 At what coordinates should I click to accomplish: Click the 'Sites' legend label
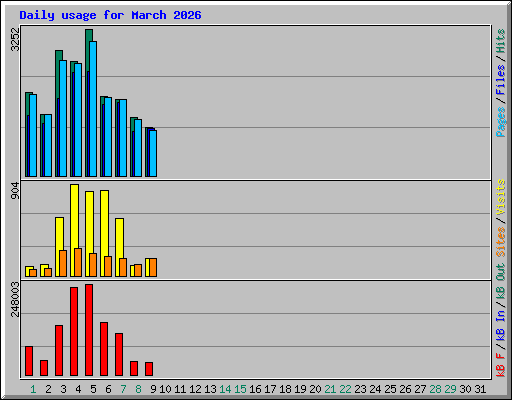point(501,242)
